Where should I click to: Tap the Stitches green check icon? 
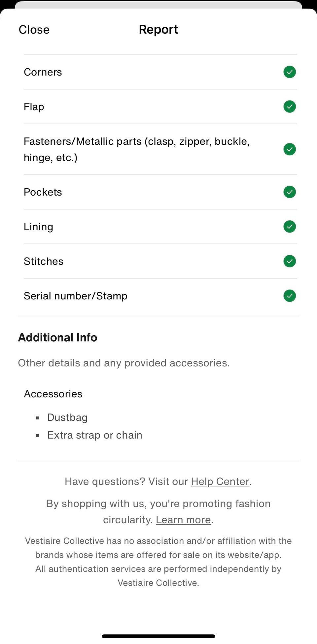(290, 261)
